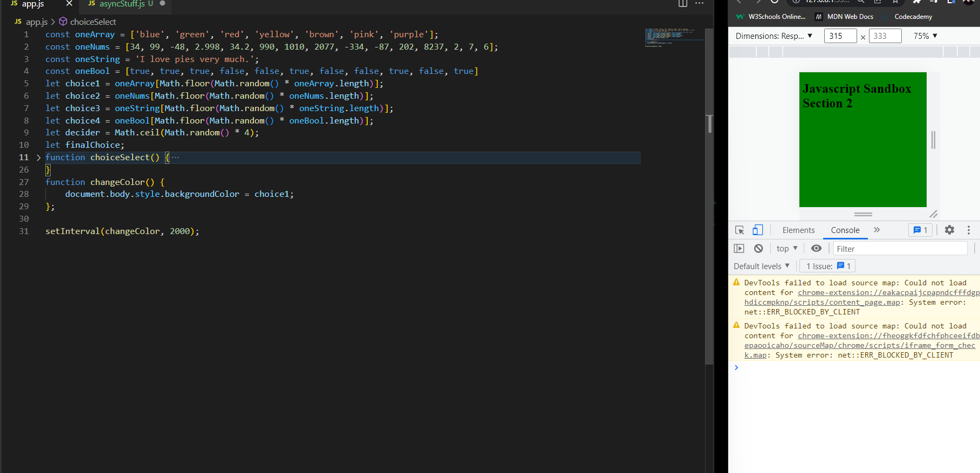Click app.js in the breadcrumb
The width and height of the screenshot is (980, 473).
point(37,22)
